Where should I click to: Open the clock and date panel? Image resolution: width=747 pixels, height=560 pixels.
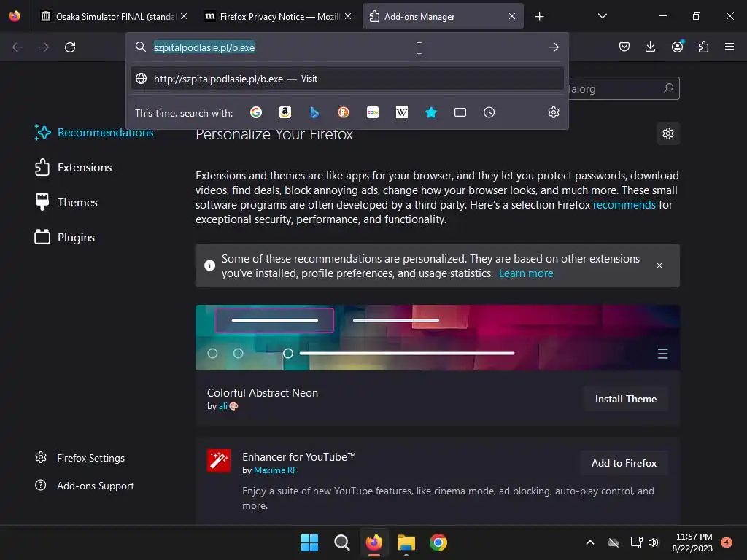pyautogui.click(x=692, y=542)
